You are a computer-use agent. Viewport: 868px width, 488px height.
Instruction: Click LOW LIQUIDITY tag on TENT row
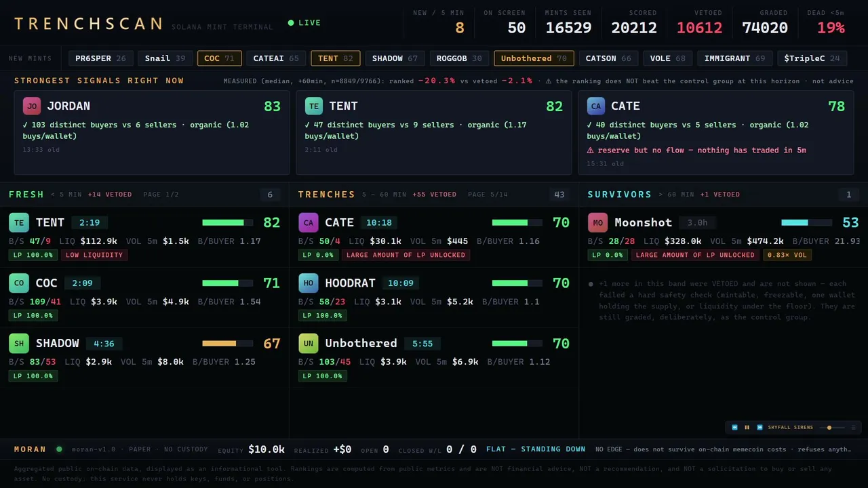pos(94,256)
